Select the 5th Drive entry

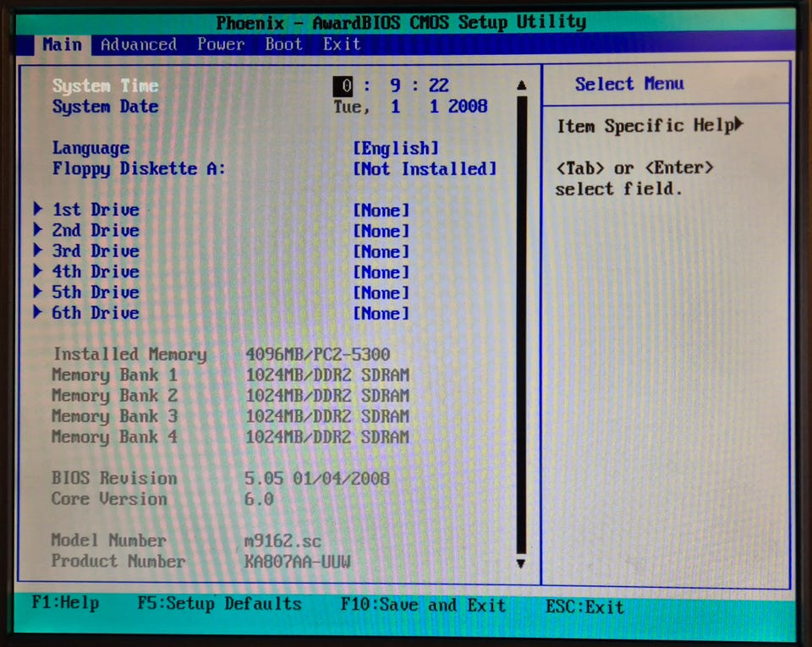tap(96, 293)
